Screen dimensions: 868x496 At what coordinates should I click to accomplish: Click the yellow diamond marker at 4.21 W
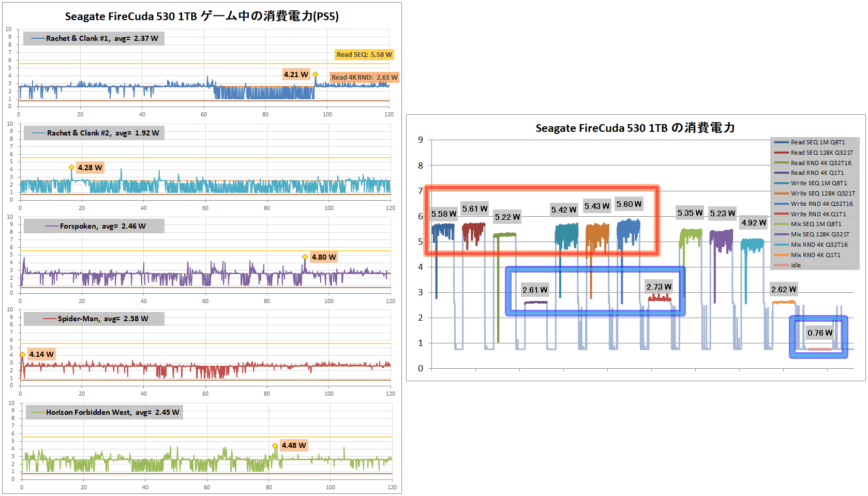315,74
